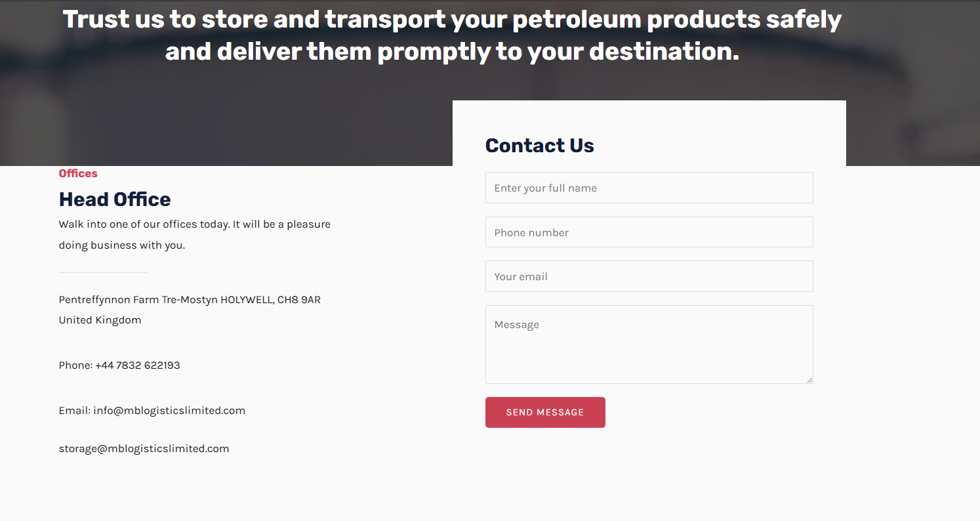Screen dimensions: 980x521
Task: Click the 'Head Office' heading
Action: [x=115, y=199]
